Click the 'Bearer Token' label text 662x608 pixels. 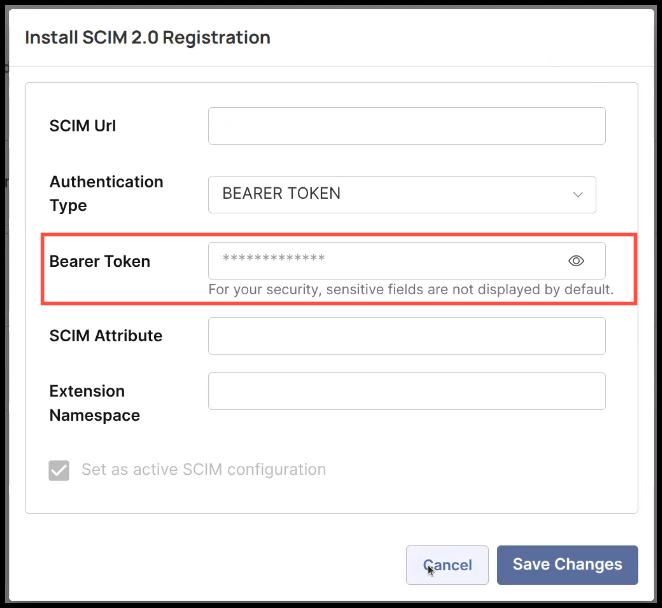[99, 261]
